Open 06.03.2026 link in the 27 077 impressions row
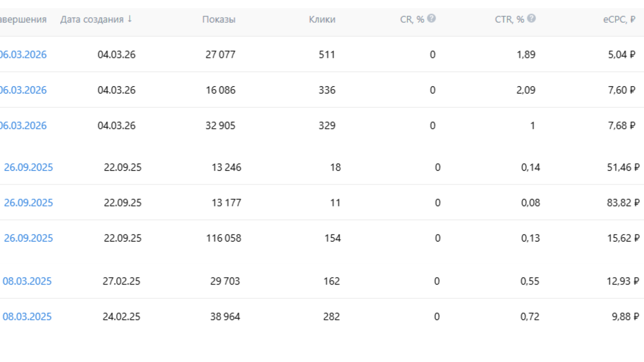The width and height of the screenshot is (644, 362). coord(23,55)
